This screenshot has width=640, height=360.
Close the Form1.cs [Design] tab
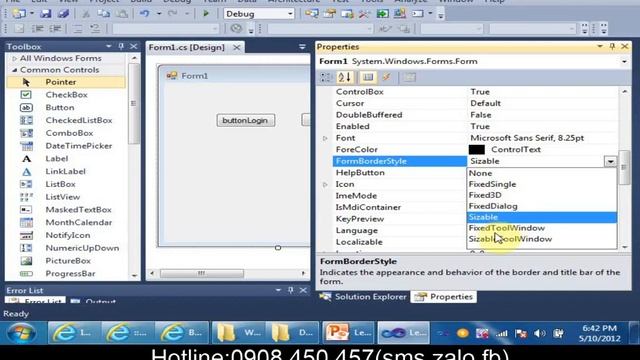tap(236, 47)
